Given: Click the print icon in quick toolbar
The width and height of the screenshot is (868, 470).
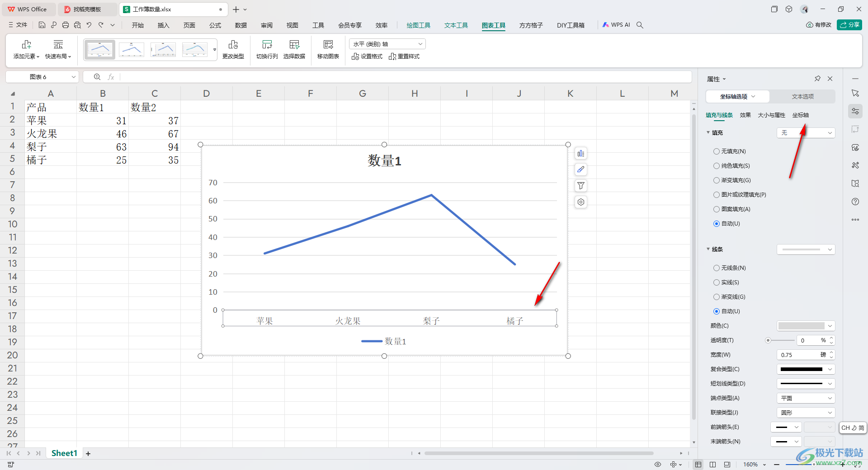Looking at the screenshot, I should (66, 25).
